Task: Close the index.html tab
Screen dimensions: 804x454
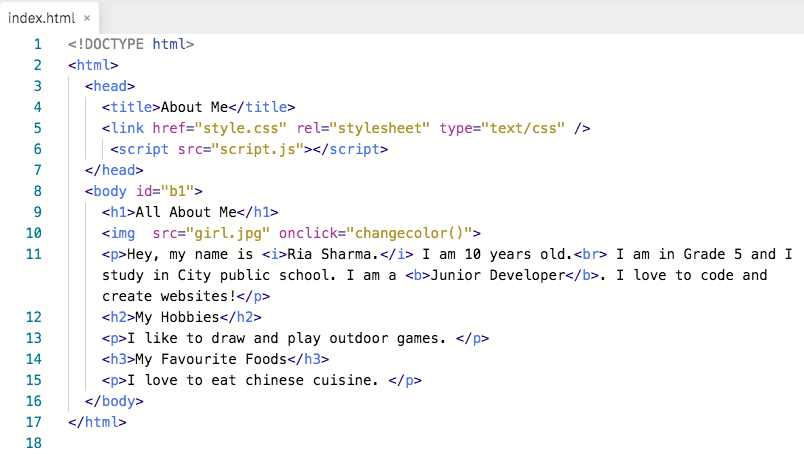Action: click(x=87, y=18)
